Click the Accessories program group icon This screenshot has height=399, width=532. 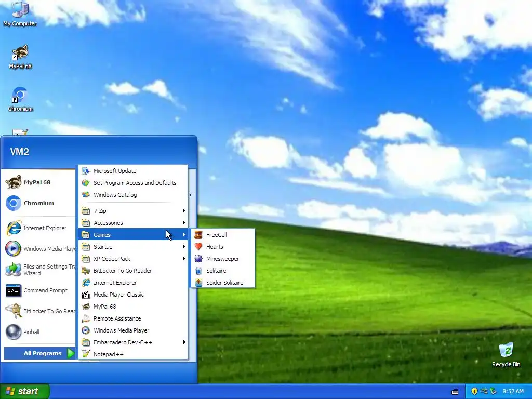point(86,223)
